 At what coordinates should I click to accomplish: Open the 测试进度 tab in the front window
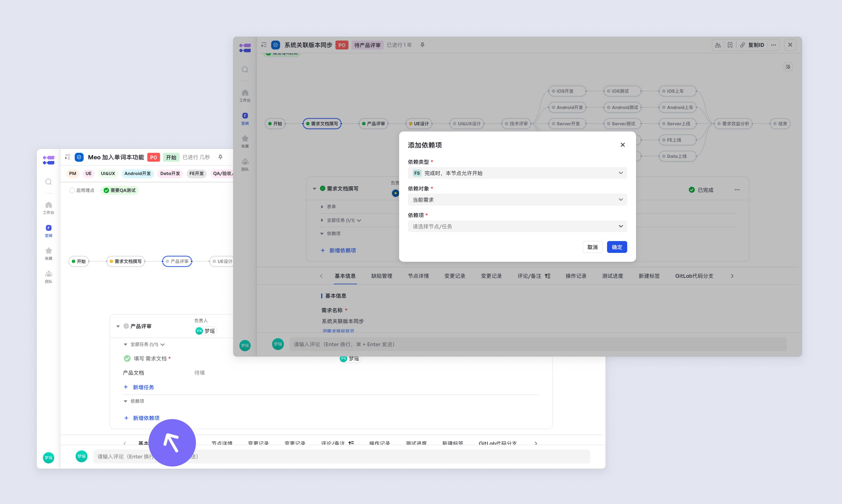613,276
